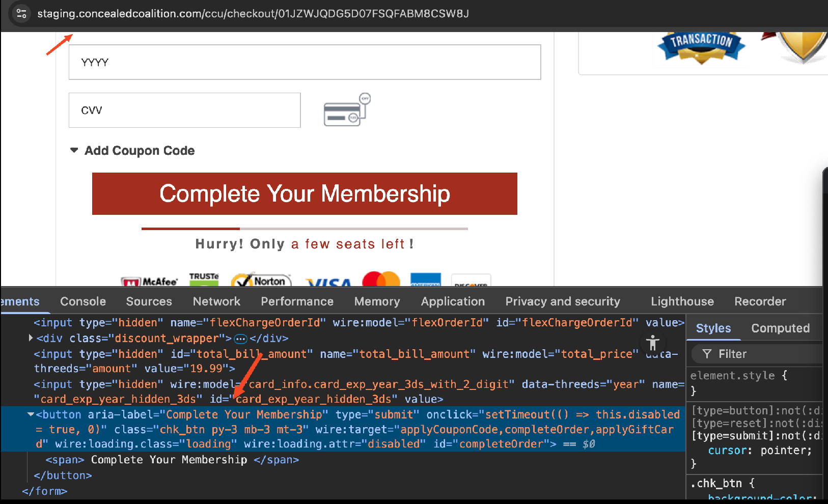The width and height of the screenshot is (828, 504).
Task: Click the McAfee security badge
Action: click(149, 282)
